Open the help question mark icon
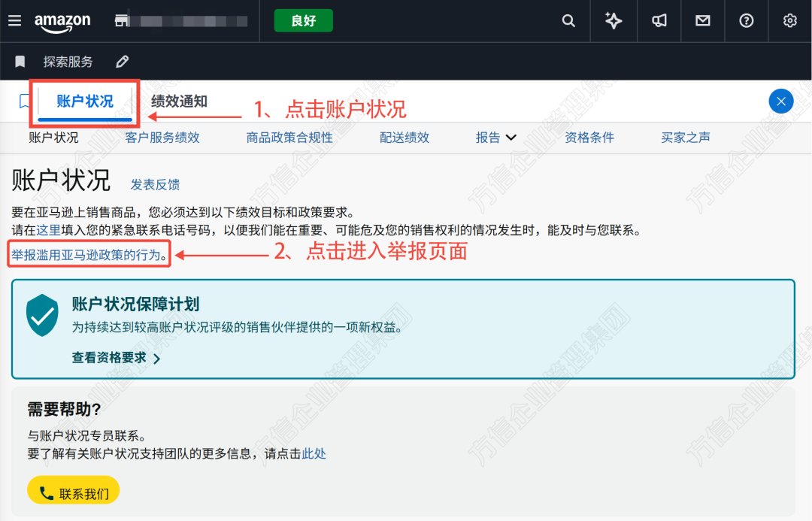The image size is (812, 521). pos(746,21)
